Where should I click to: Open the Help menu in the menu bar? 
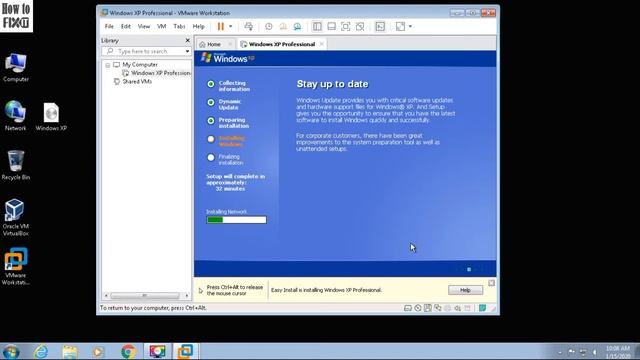pos(199,27)
